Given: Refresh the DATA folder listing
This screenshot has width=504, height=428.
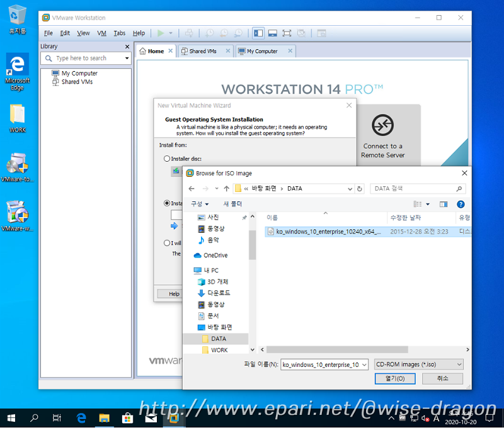Looking at the screenshot, I should [x=360, y=189].
